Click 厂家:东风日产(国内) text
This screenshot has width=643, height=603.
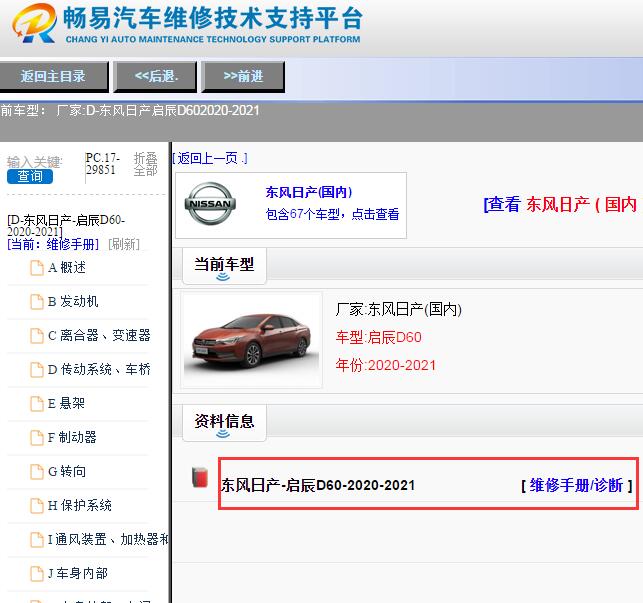pos(399,309)
